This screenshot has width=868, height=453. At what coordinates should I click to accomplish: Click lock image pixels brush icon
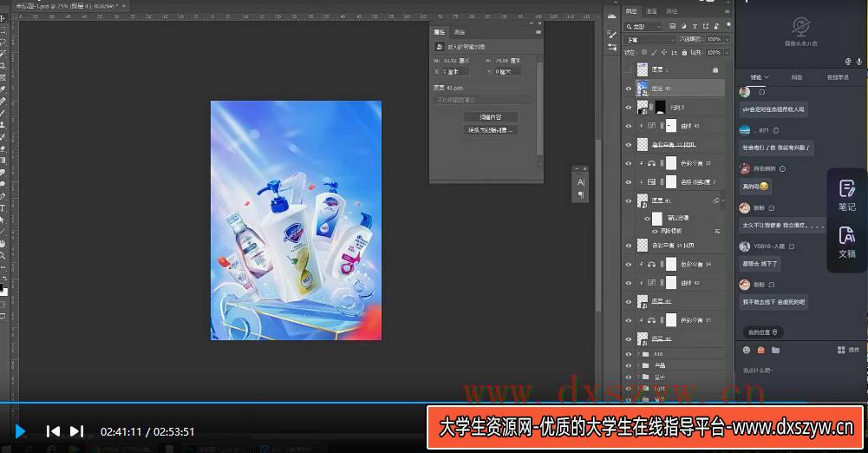pyautogui.click(x=654, y=53)
